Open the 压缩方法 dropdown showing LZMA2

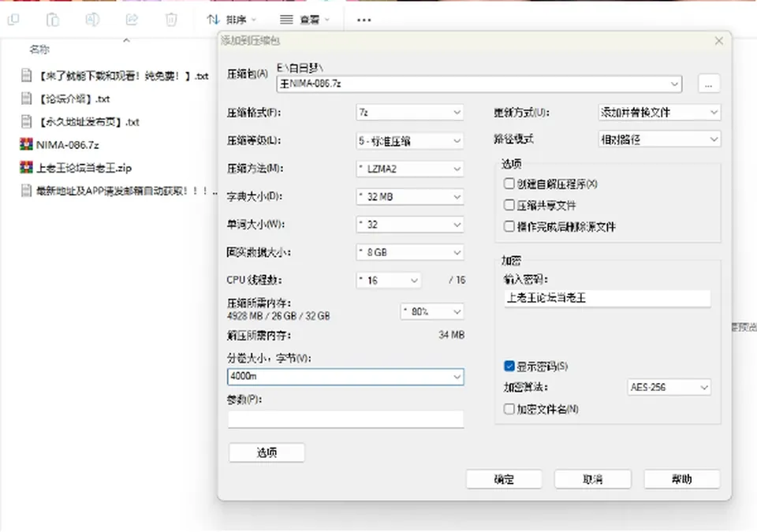pyautogui.click(x=410, y=169)
